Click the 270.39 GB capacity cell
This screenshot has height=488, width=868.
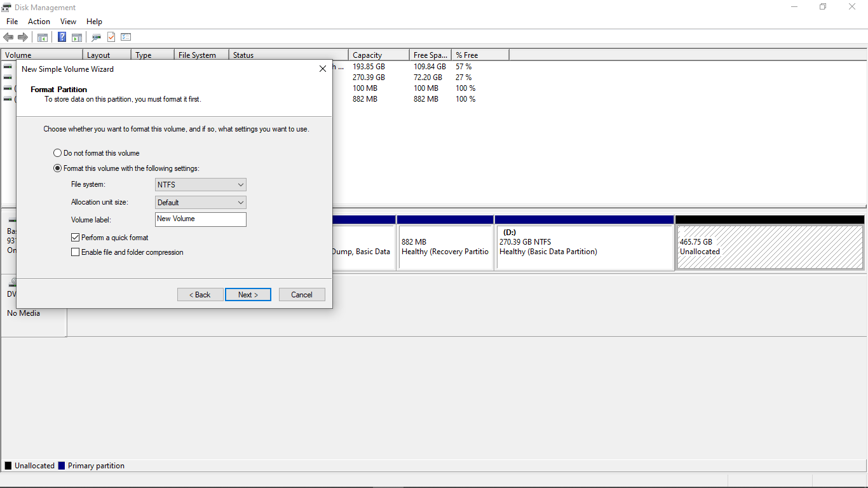click(369, 77)
